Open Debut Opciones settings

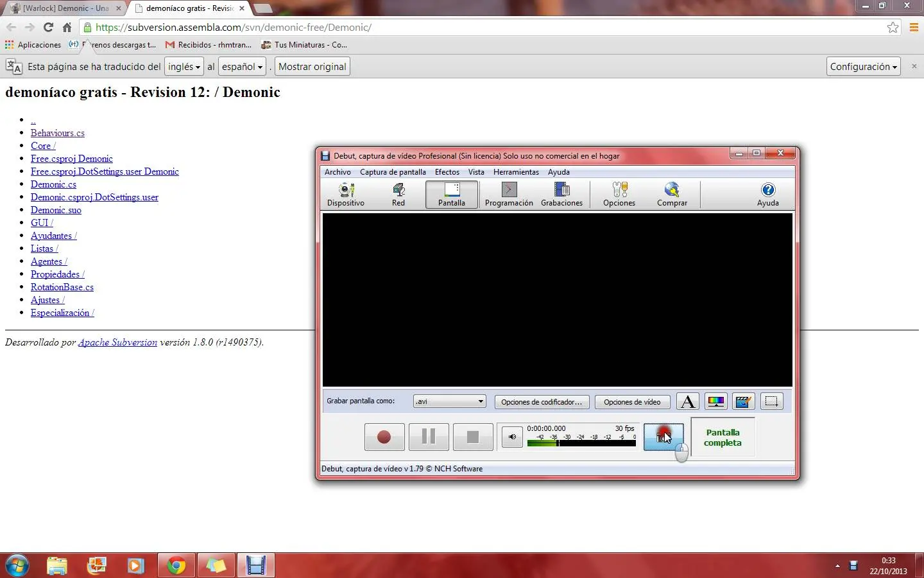[x=619, y=195]
